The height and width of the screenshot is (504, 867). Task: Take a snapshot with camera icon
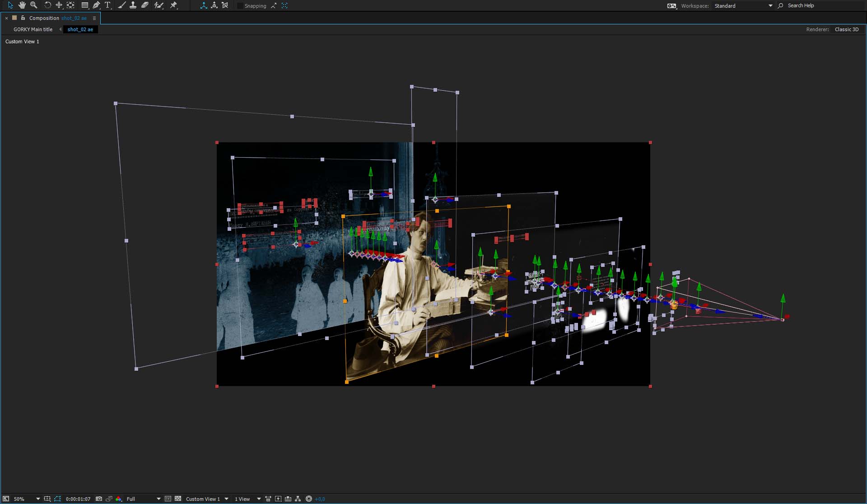pyautogui.click(x=99, y=499)
